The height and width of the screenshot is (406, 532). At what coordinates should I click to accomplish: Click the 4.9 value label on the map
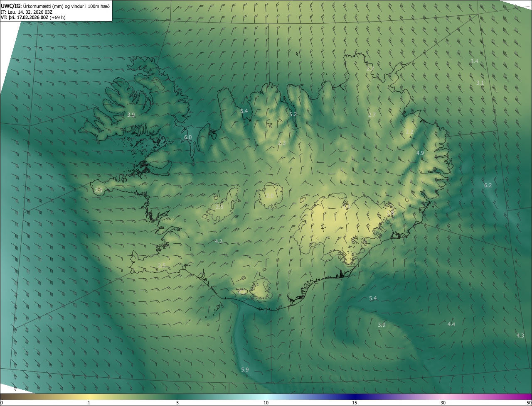pyautogui.click(x=420, y=153)
